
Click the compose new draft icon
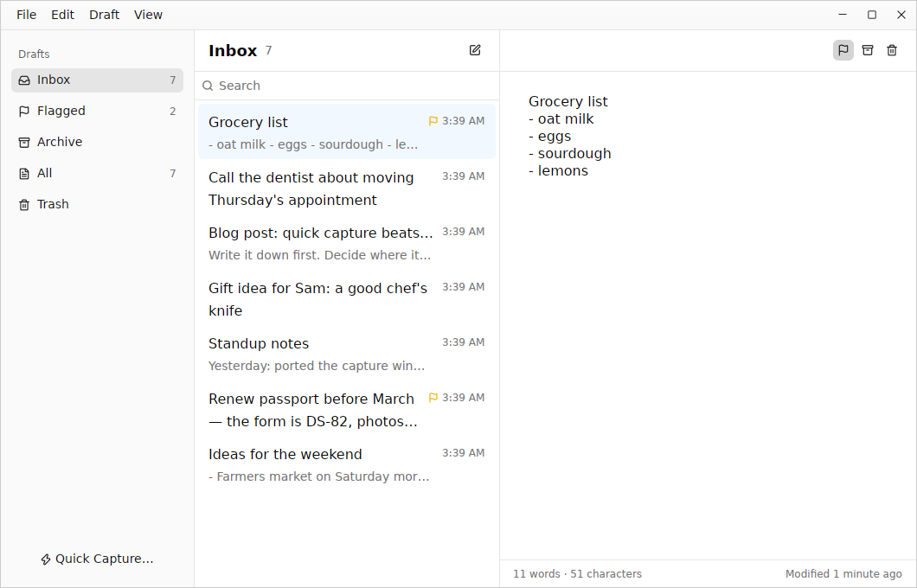[475, 50]
